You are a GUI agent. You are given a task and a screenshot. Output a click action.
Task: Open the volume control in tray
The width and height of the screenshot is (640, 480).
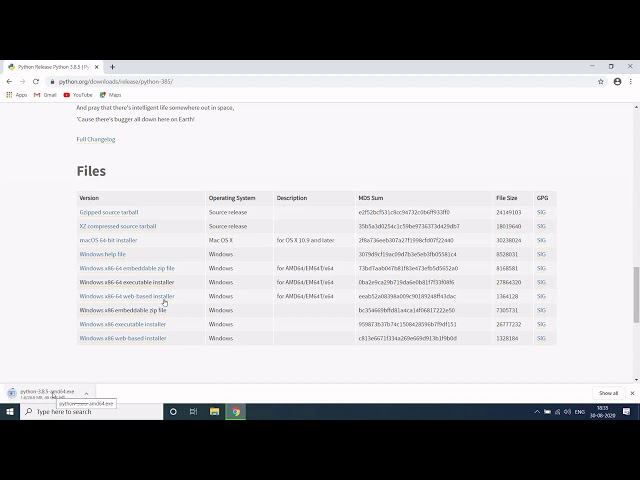[x=567, y=412]
